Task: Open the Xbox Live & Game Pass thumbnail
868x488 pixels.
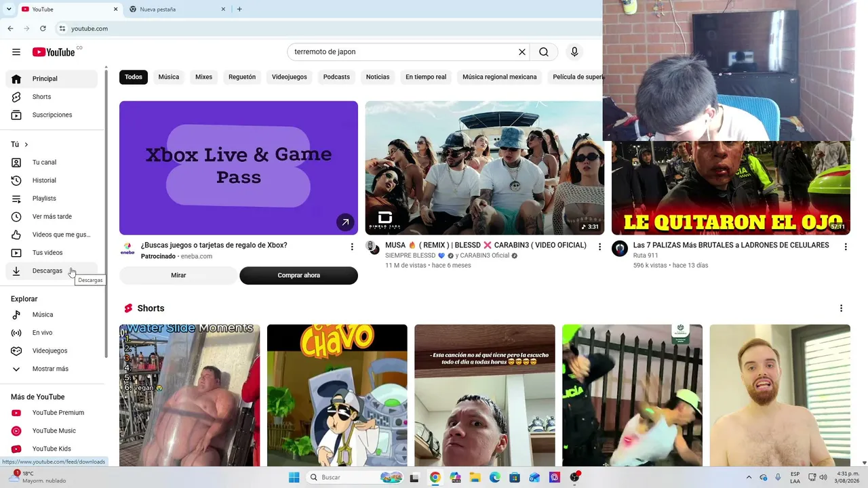Action: (239, 168)
